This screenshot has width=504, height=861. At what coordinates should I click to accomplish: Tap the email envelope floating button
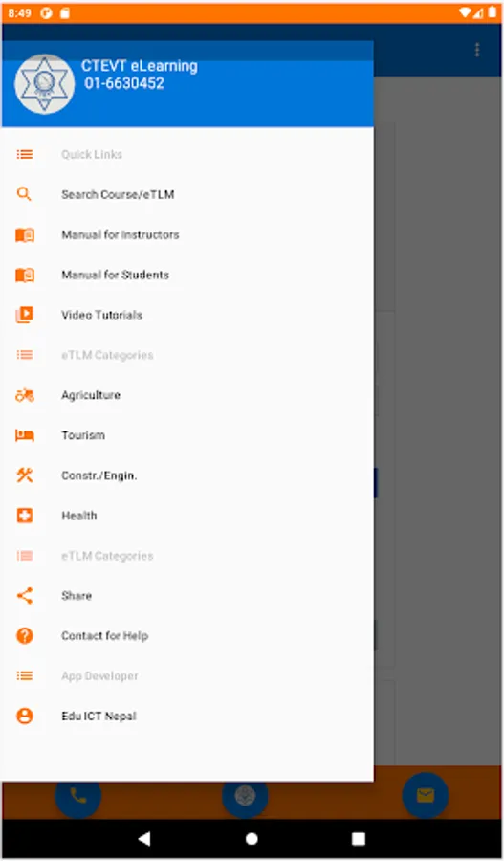click(x=426, y=795)
